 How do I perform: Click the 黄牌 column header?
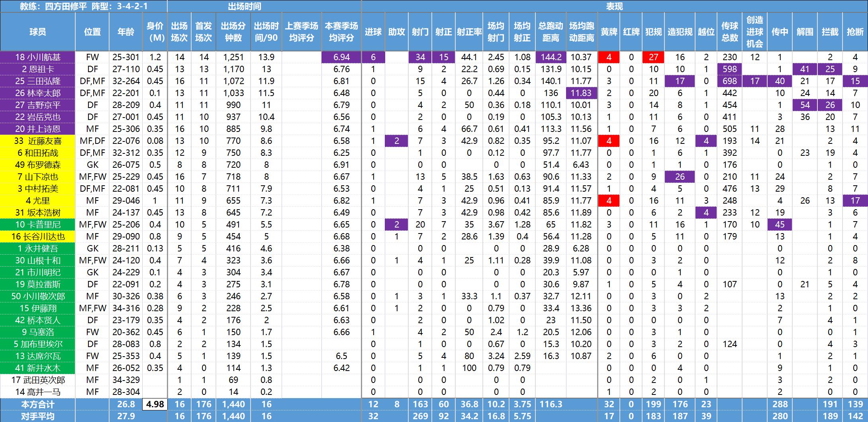[x=609, y=32]
